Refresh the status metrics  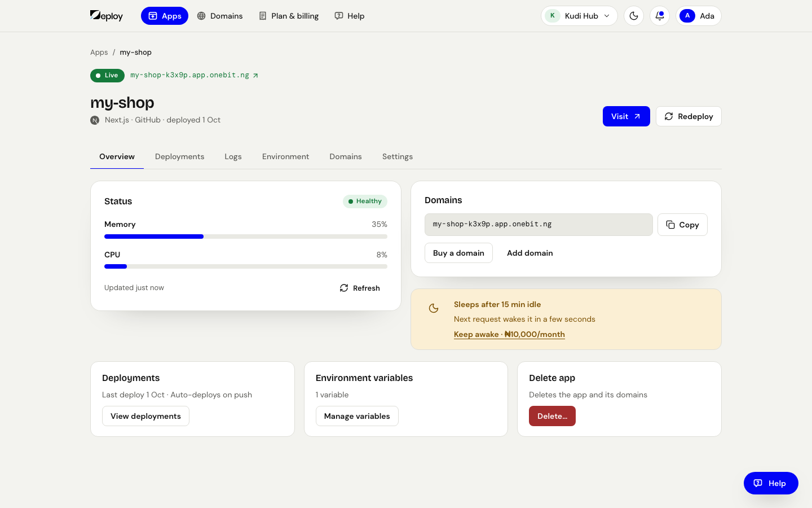point(360,288)
